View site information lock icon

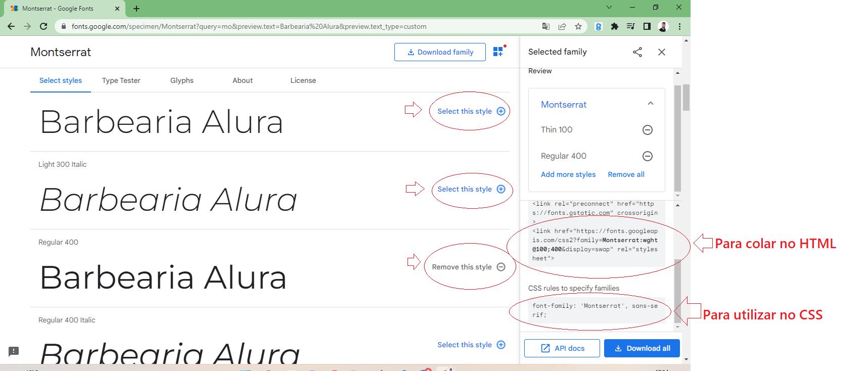point(64,26)
